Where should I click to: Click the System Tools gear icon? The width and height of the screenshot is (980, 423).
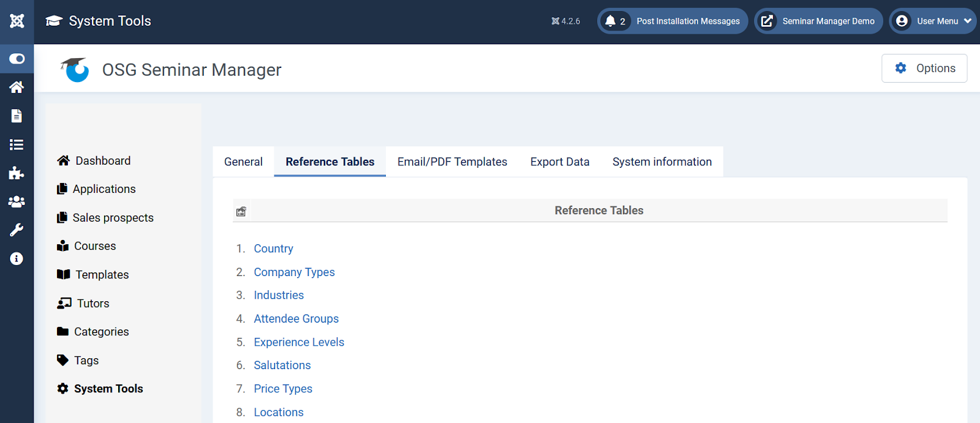62,388
